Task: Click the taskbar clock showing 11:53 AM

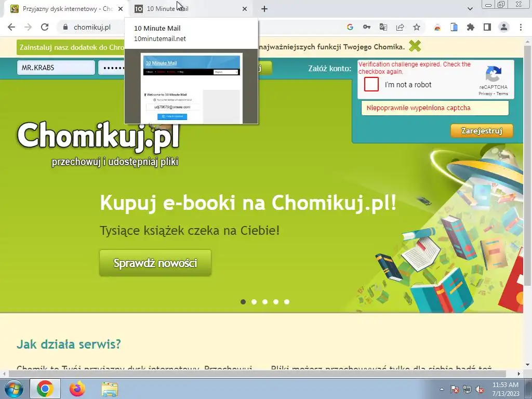Action: pyautogui.click(x=506, y=389)
